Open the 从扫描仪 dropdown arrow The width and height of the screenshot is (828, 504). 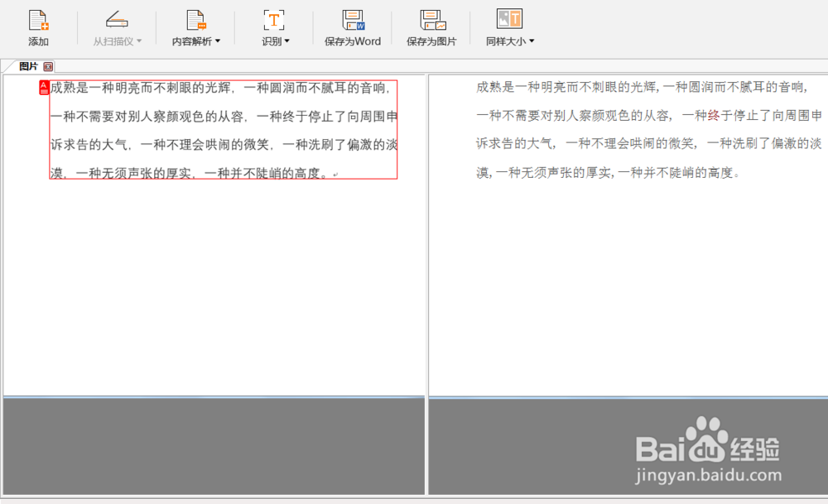coord(138,41)
